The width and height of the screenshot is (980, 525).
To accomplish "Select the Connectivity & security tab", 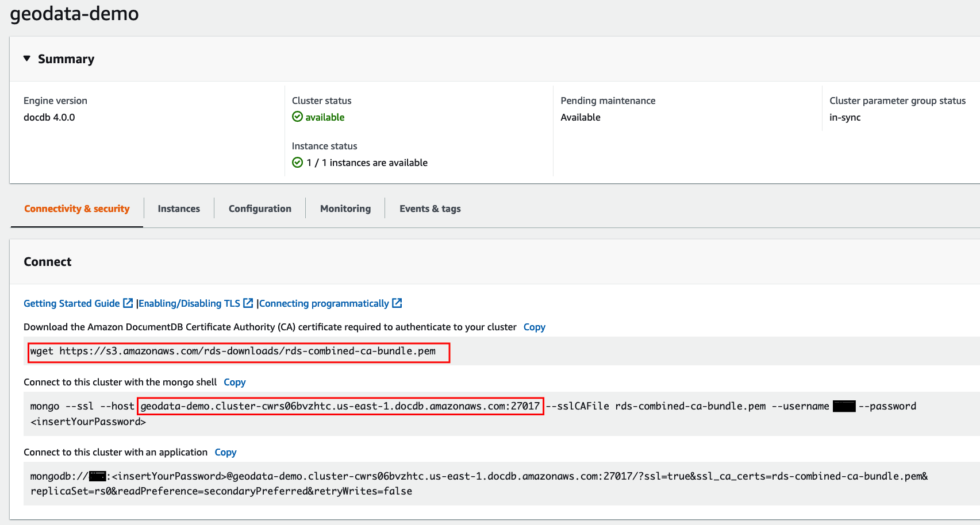I will click(77, 209).
